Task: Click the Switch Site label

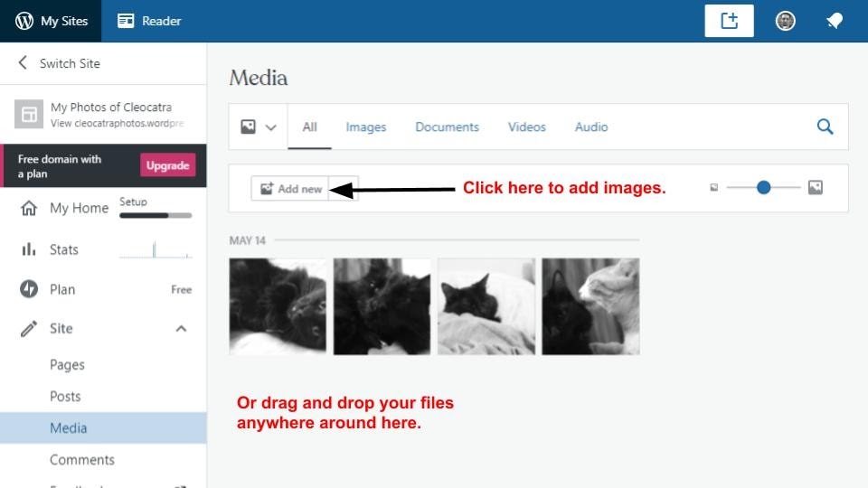Action: pos(70,63)
